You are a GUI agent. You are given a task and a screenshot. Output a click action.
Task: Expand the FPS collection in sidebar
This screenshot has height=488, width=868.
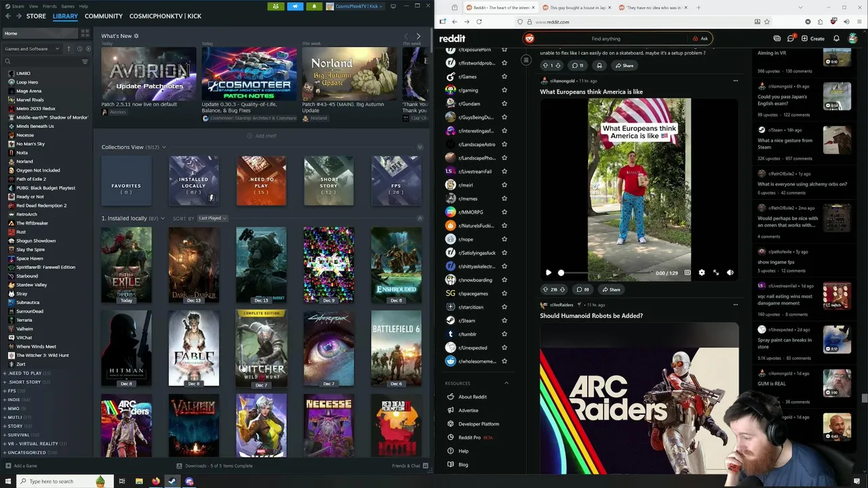[5, 390]
